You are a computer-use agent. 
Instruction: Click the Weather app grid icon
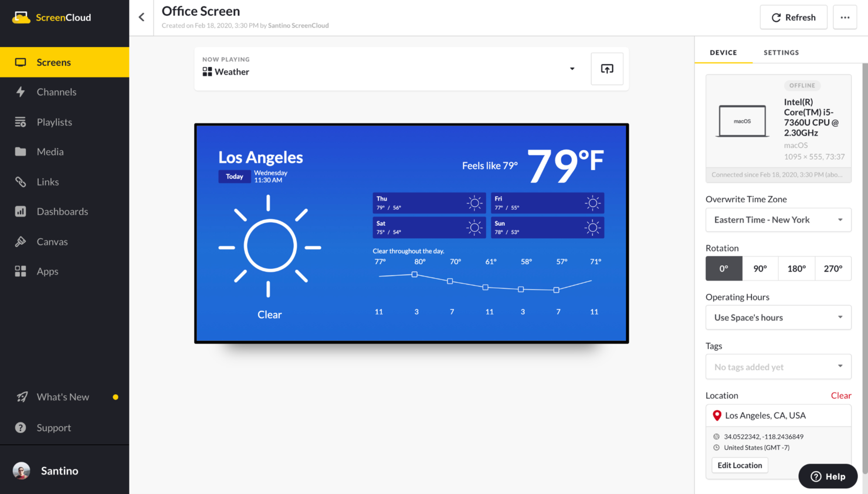click(207, 72)
